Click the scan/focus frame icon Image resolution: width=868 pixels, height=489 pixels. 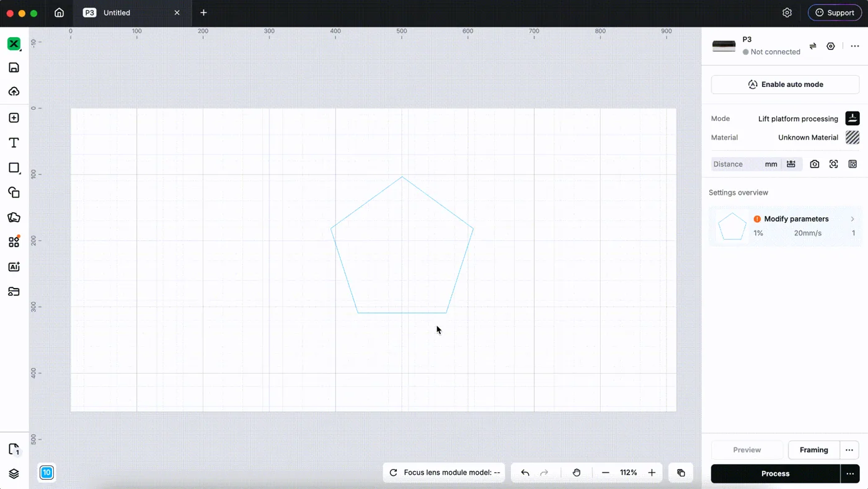click(x=834, y=164)
